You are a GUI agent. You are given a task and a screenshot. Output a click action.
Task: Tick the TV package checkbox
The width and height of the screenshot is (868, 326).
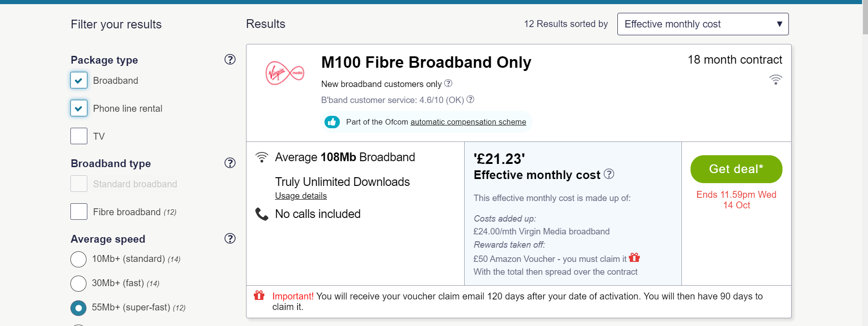pyautogui.click(x=79, y=136)
